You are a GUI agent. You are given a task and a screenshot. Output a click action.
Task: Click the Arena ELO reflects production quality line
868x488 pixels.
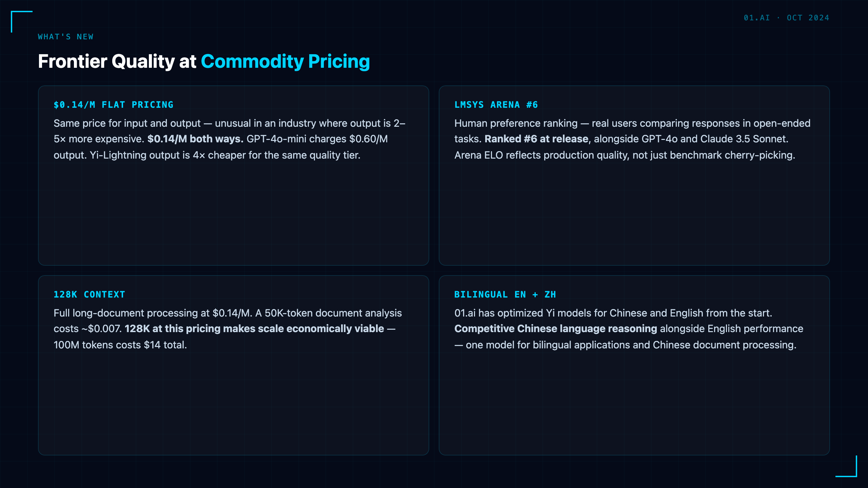(625, 155)
